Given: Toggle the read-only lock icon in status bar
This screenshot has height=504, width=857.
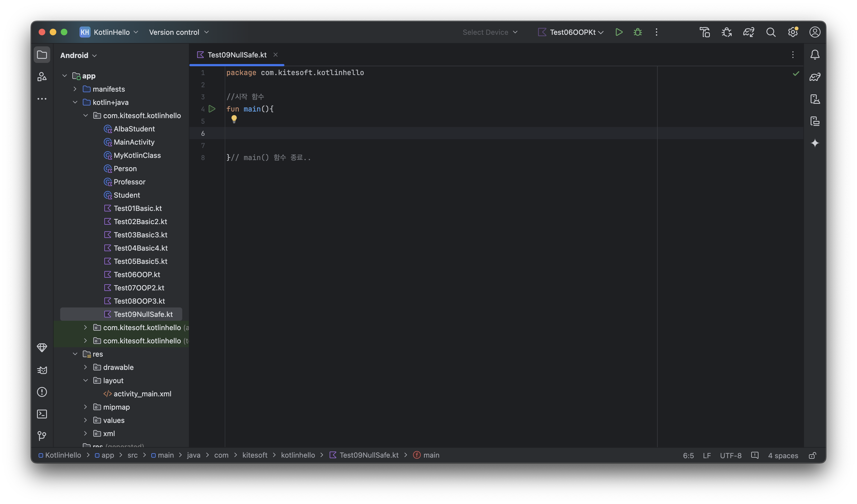Looking at the screenshot, I should [812, 455].
